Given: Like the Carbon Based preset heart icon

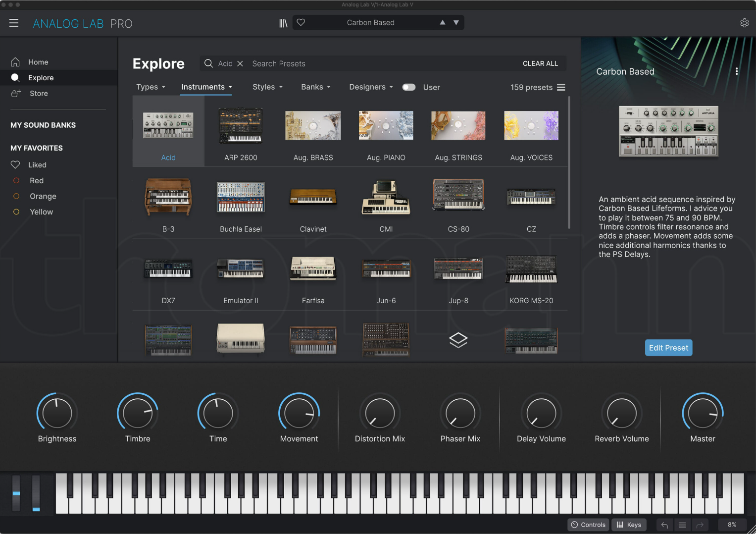Looking at the screenshot, I should (x=301, y=23).
